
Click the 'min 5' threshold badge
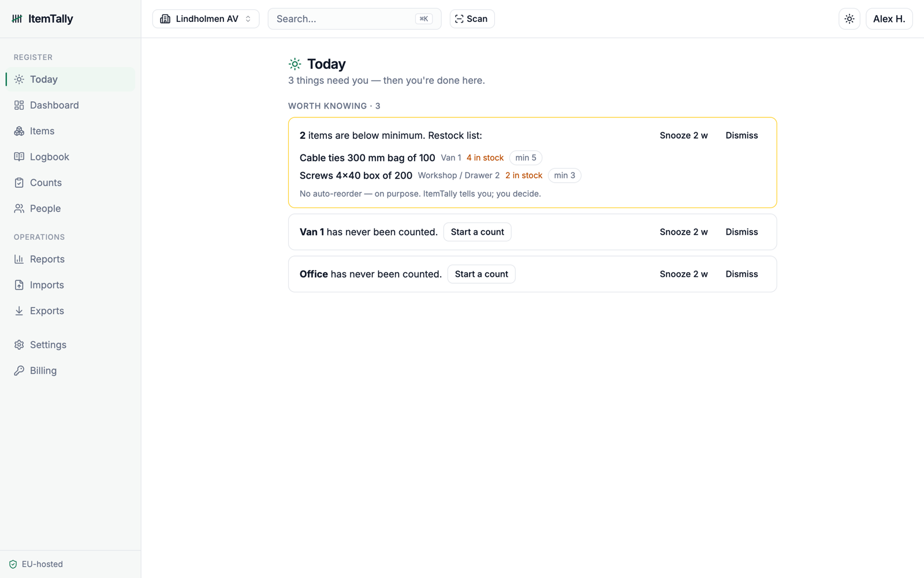point(526,158)
